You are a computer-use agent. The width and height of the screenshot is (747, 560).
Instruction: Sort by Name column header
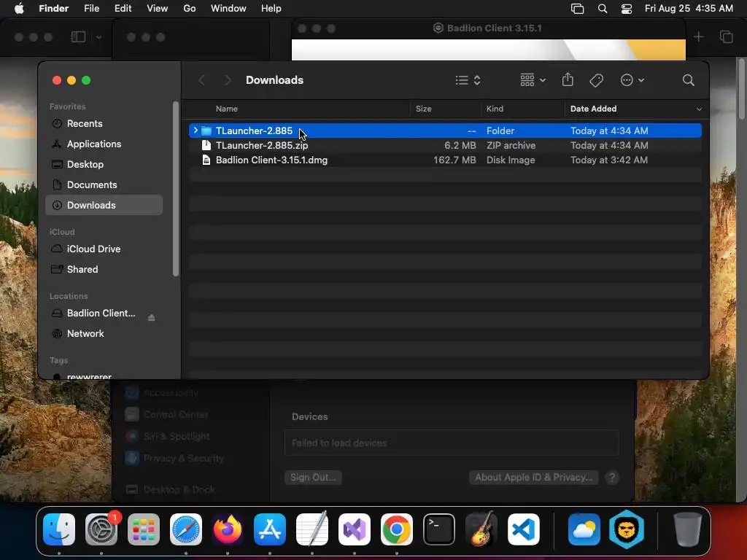(x=227, y=109)
